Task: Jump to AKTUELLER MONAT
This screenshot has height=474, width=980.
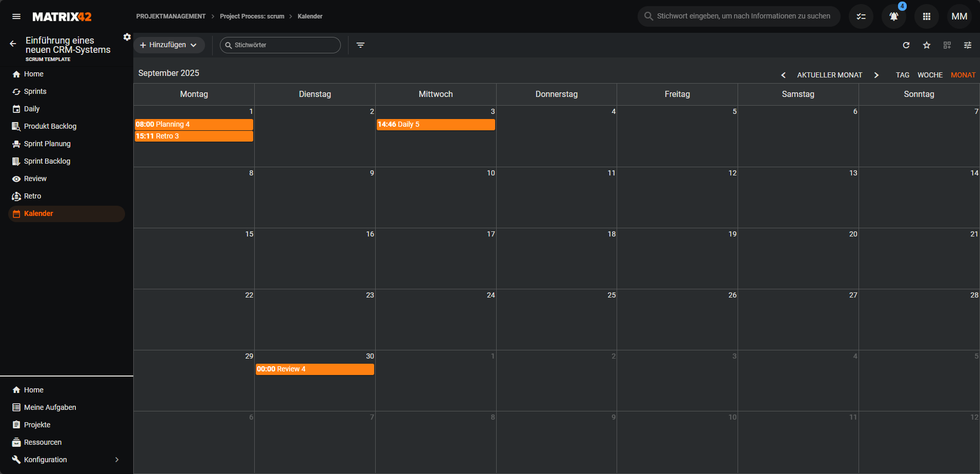Action: point(829,75)
